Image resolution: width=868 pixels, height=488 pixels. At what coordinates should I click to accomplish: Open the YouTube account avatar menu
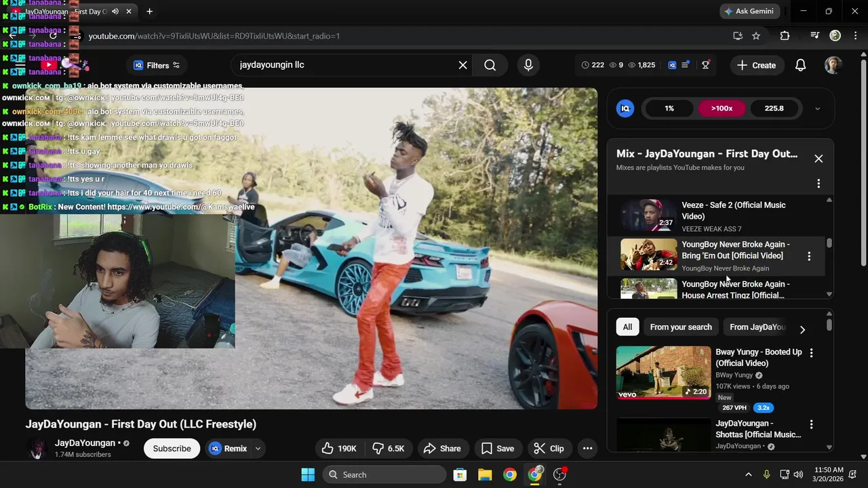click(x=833, y=65)
